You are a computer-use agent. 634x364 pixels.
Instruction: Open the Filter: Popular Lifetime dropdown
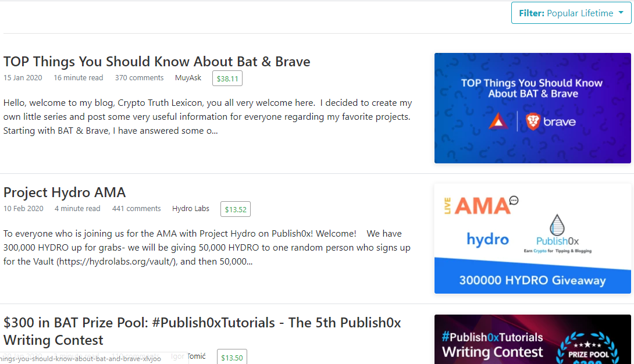(x=571, y=13)
